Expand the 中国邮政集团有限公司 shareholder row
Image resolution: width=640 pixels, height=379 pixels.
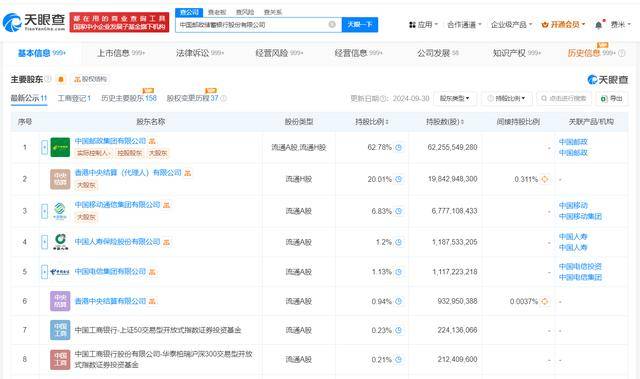(44, 147)
